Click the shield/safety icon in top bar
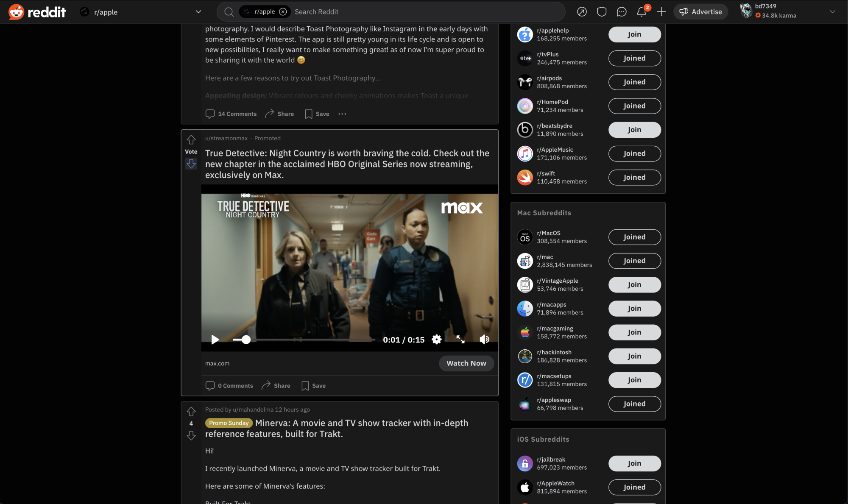Image resolution: width=848 pixels, height=504 pixels. point(602,12)
